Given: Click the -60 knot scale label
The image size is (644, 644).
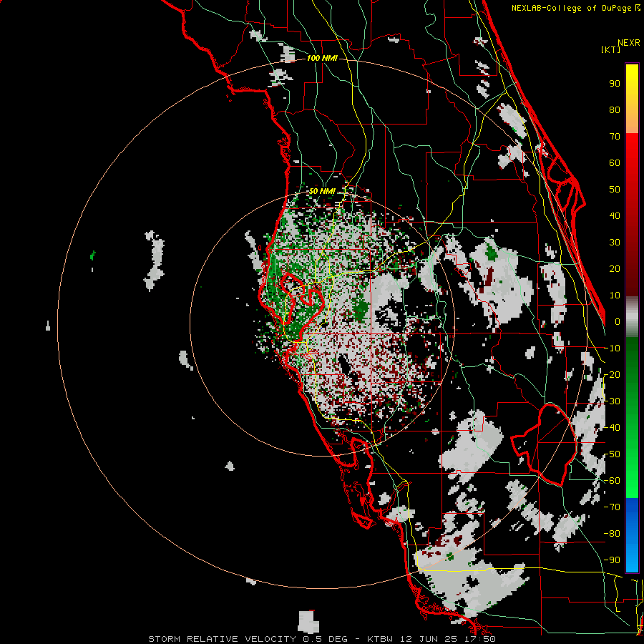Looking at the screenshot, I should tap(612, 481).
